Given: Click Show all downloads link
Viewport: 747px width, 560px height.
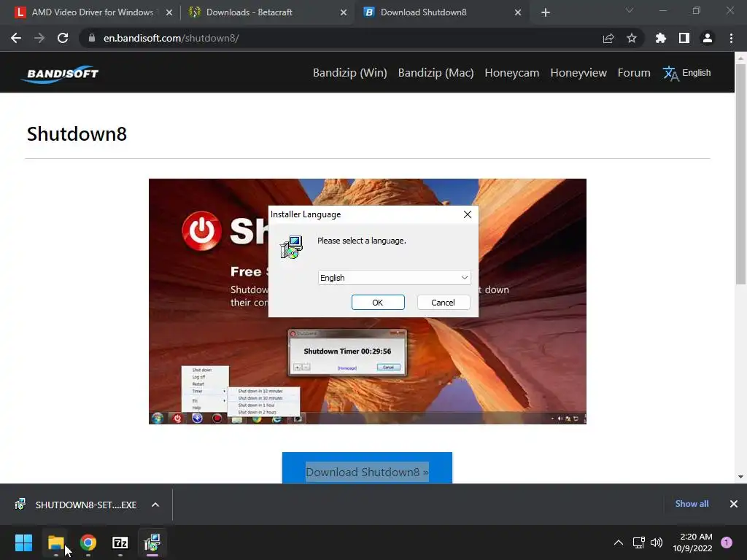Looking at the screenshot, I should pos(692,504).
